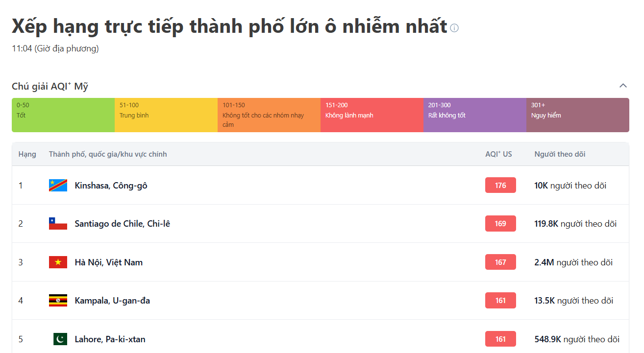Open Kinshasa's AQI badge showing 176
The image size is (644, 353).
(500, 185)
